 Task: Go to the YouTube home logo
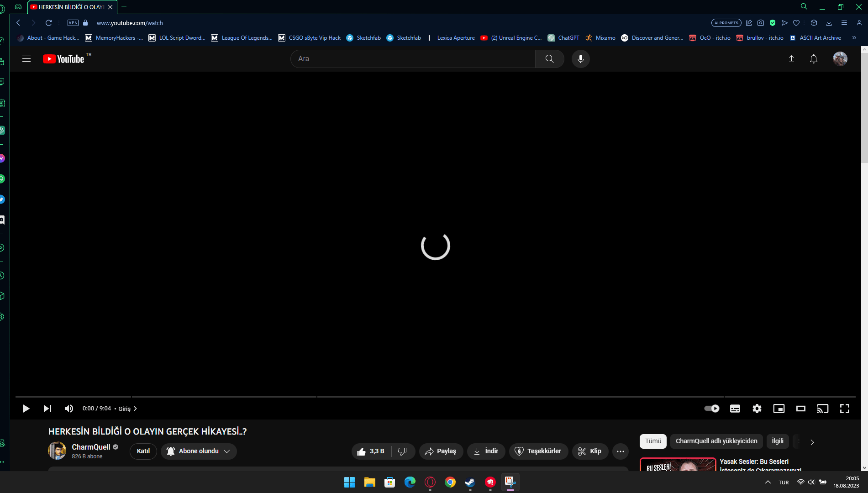point(63,59)
